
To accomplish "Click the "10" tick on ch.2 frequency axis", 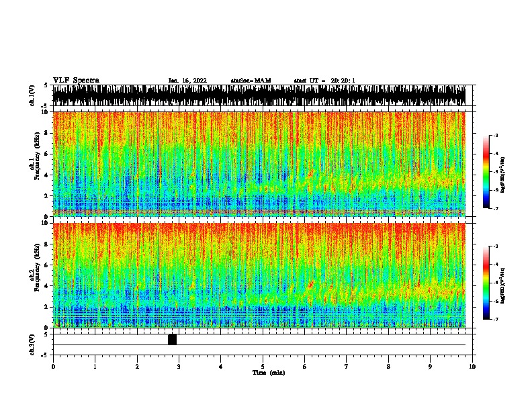I will pos(46,223).
